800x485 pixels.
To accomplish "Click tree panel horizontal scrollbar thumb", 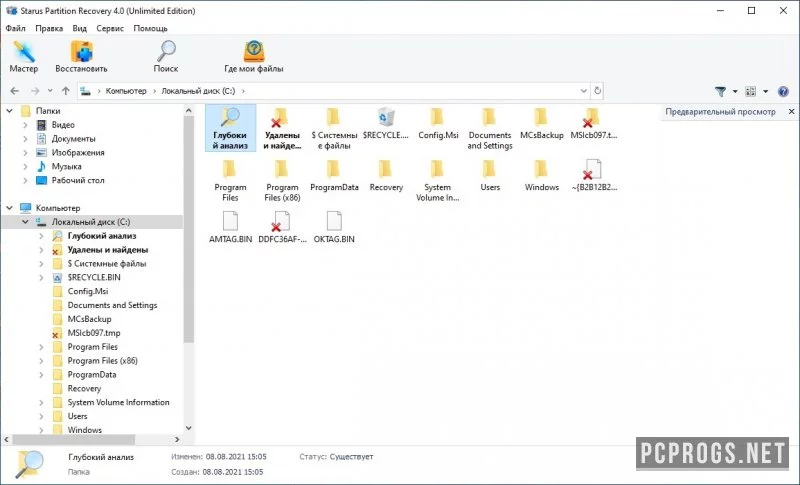I will tap(73, 439).
